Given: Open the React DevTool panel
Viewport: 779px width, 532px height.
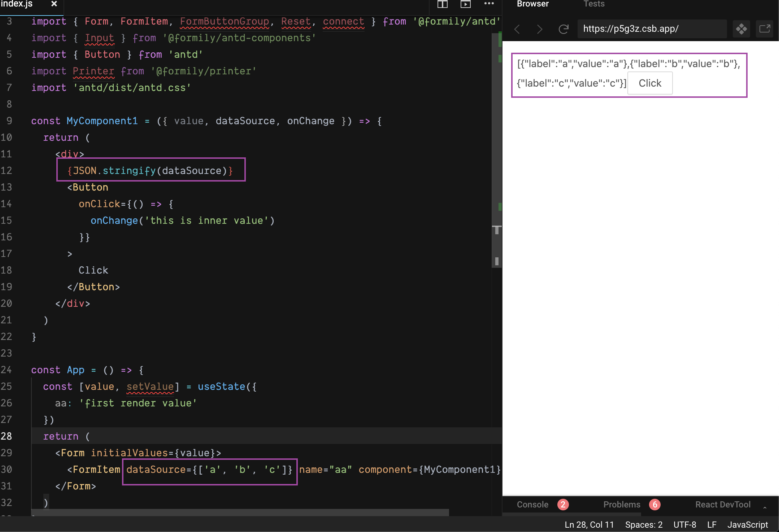Looking at the screenshot, I should point(723,505).
